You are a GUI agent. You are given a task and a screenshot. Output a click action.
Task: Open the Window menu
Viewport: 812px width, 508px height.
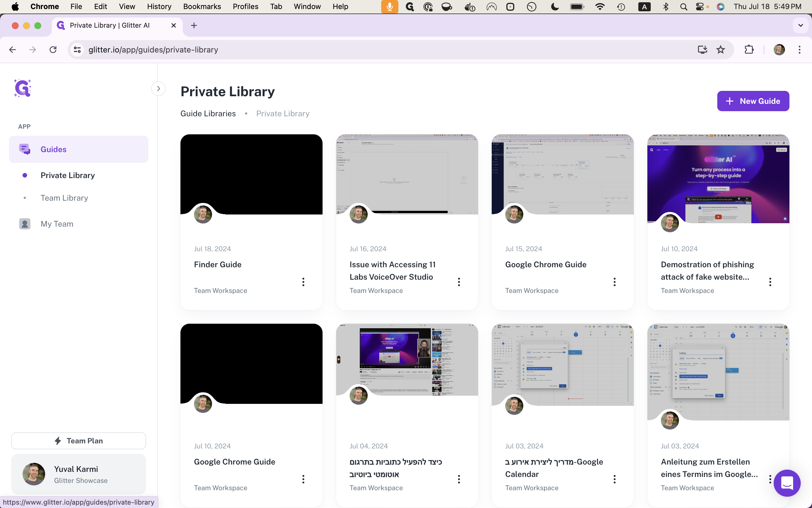coord(307,6)
